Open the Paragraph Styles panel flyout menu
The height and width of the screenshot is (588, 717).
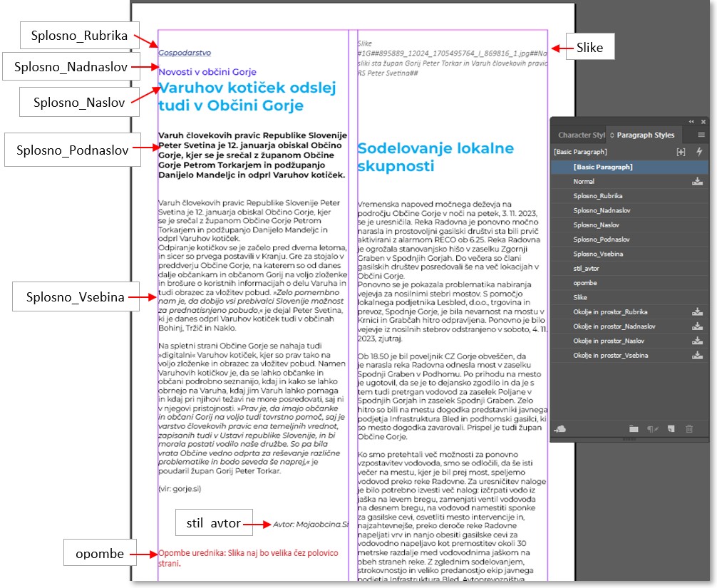pos(701,135)
